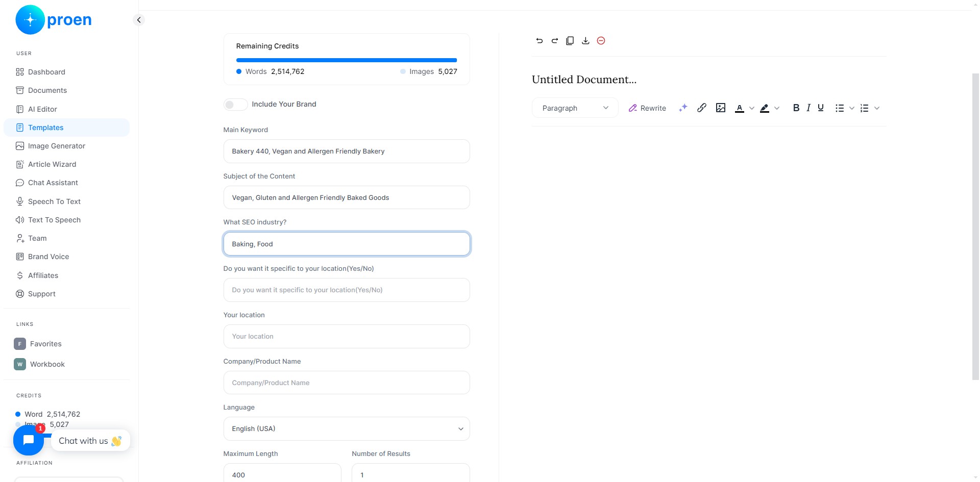Click the page vertical scrollbar

pyautogui.click(x=975, y=226)
